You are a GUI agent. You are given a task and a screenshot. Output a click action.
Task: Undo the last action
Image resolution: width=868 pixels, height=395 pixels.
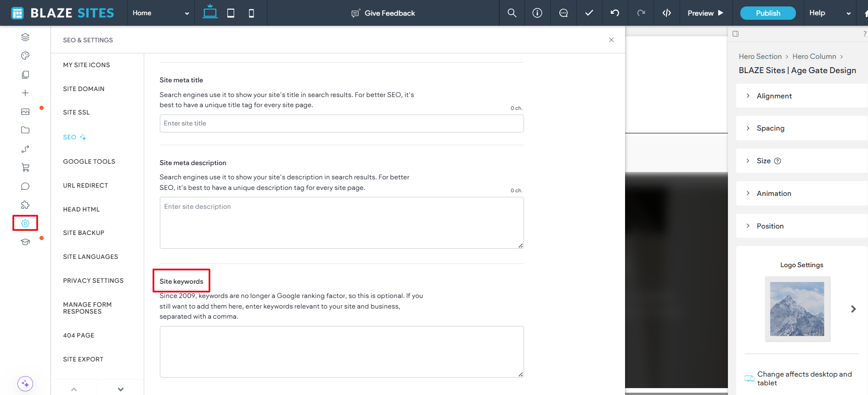[615, 13]
